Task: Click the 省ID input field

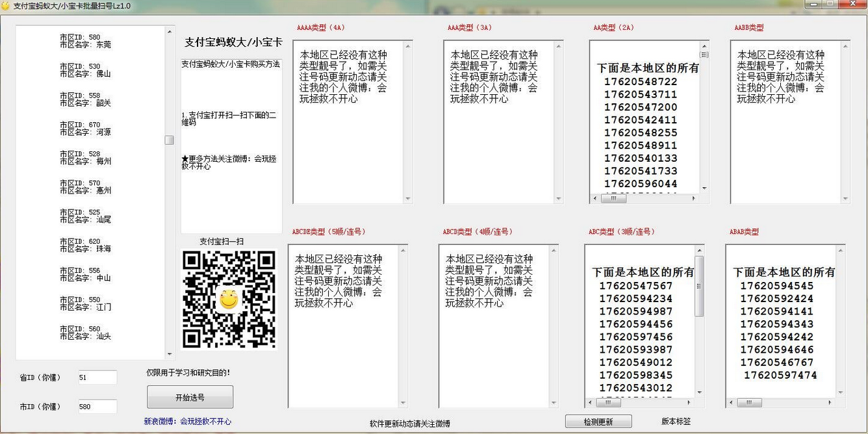Action: click(x=97, y=377)
